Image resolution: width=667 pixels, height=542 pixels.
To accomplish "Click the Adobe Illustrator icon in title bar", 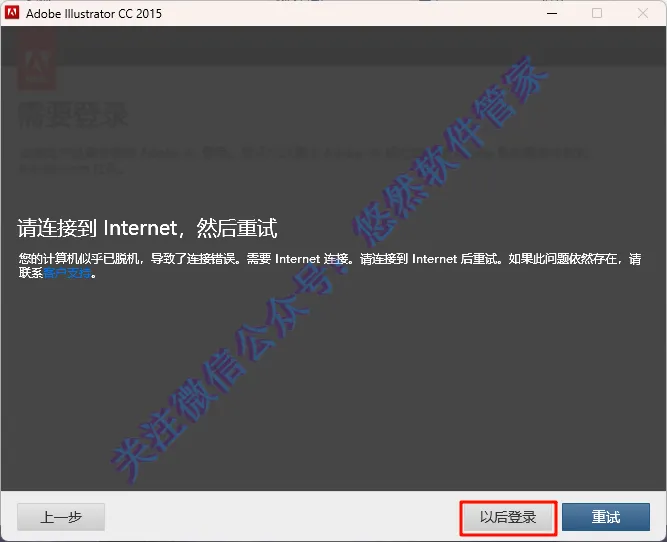I will (x=12, y=13).
